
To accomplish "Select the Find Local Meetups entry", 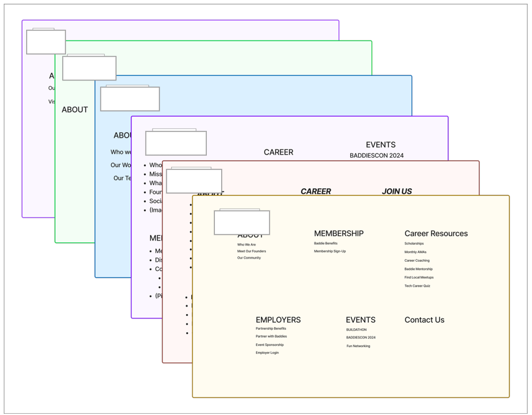I will [419, 277].
